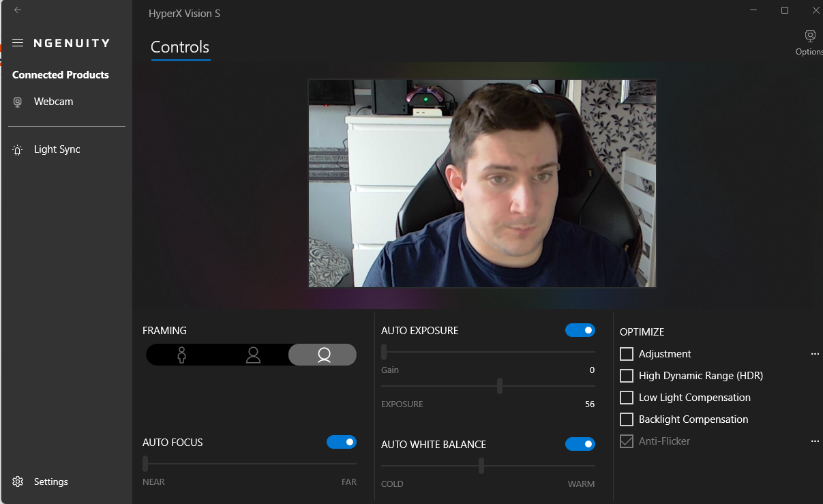
Task: Click the WARM label
Action: 581,484
